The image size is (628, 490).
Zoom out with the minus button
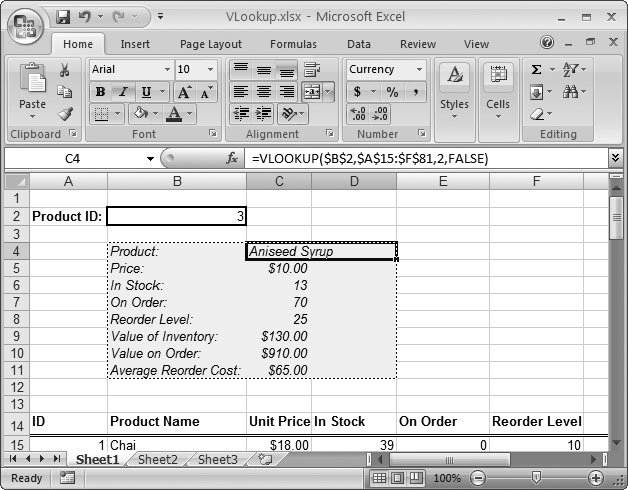coord(477,478)
